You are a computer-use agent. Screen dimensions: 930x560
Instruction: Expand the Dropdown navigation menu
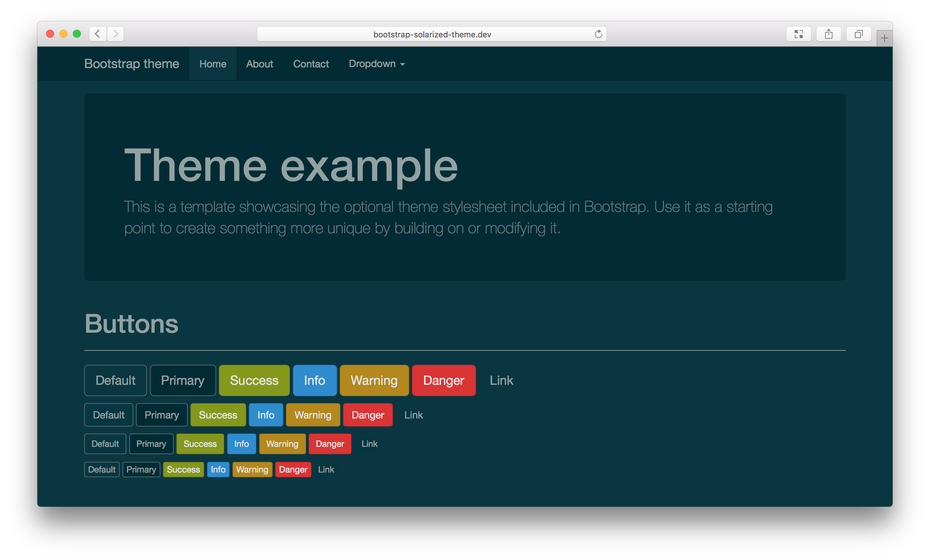click(377, 63)
